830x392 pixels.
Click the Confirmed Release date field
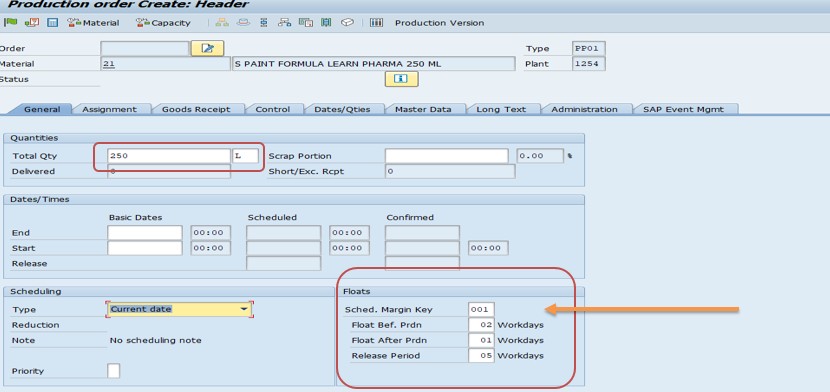[422, 262]
